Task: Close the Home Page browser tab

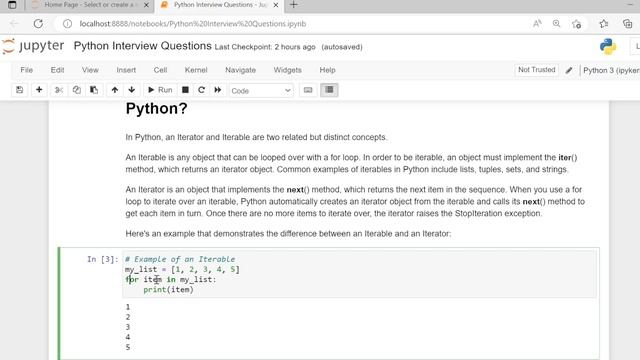Action: pyautogui.click(x=146, y=5)
